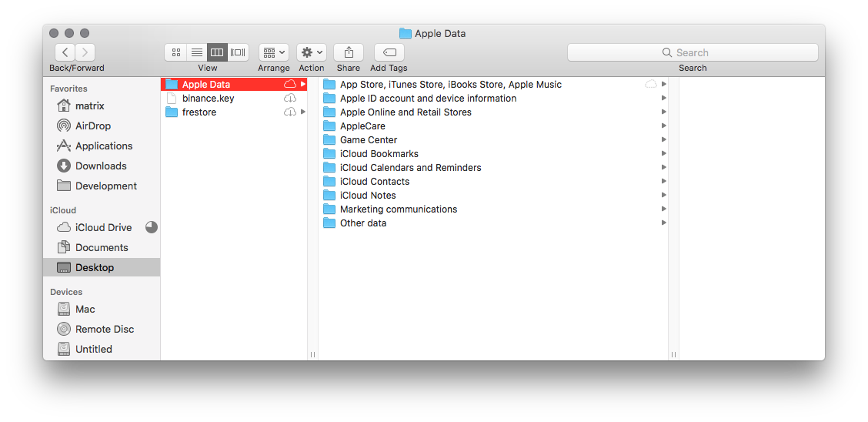Viewport: 868px width, 422px height.
Task: Click the Devices sidebar heading
Action: pos(66,292)
